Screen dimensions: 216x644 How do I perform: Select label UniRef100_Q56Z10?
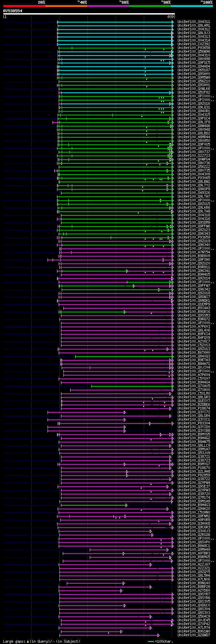[194, 81]
